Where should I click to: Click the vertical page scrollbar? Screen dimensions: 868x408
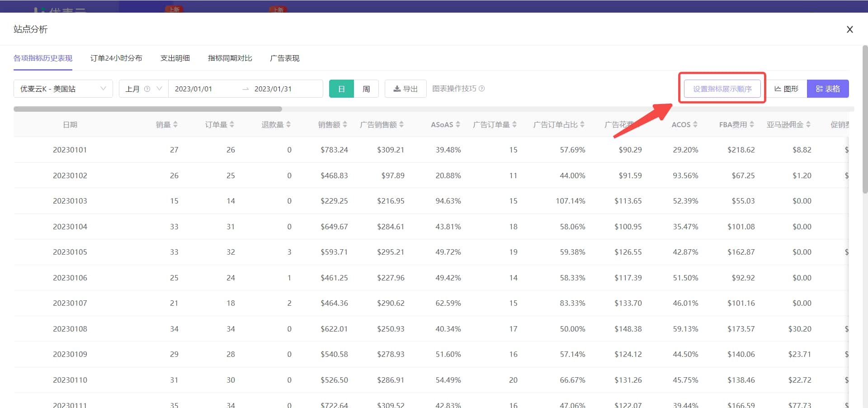click(865, 120)
